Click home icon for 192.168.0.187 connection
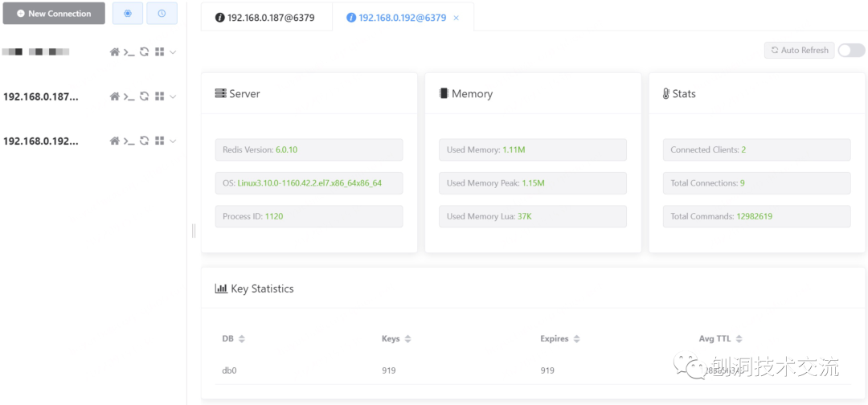The image size is (868, 405). point(114,96)
